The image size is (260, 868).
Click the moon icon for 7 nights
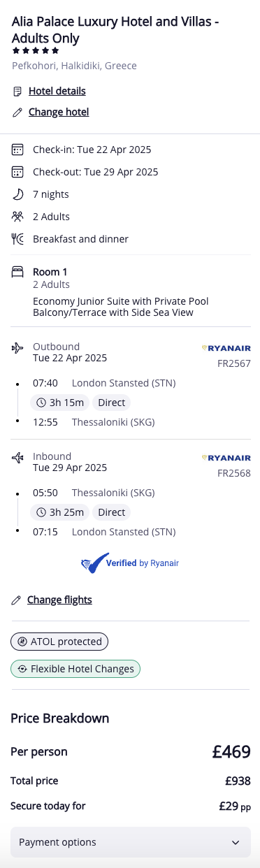[17, 194]
